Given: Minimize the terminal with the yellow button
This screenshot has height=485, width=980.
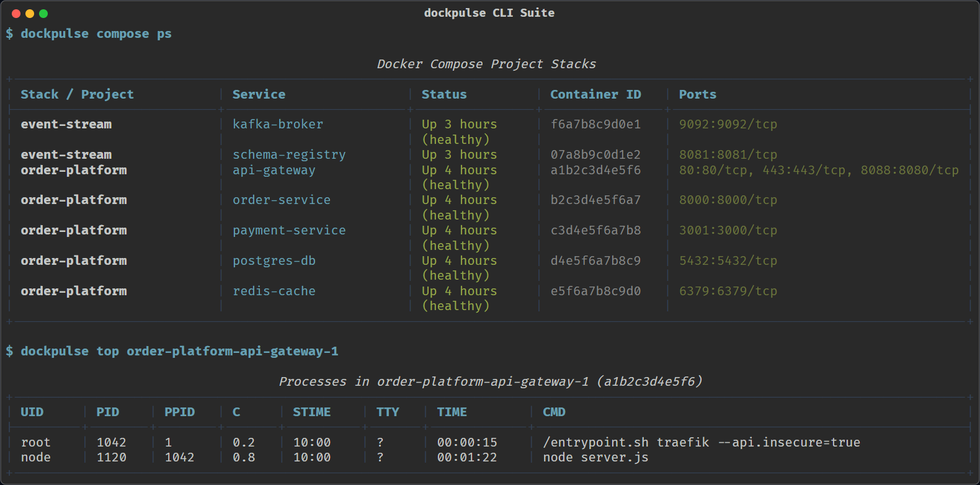Looking at the screenshot, I should pyautogui.click(x=30, y=14).
